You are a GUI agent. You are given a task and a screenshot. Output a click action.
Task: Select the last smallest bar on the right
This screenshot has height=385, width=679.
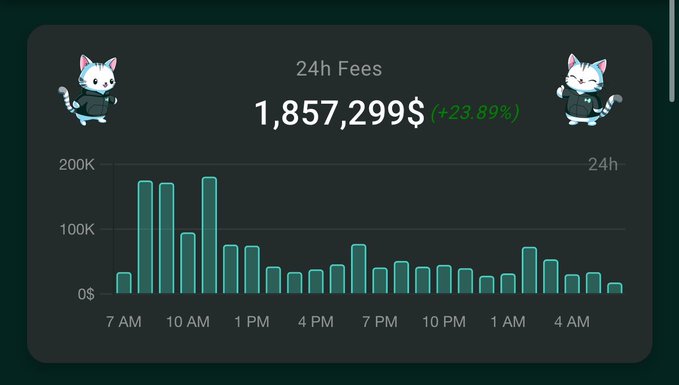(x=614, y=288)
